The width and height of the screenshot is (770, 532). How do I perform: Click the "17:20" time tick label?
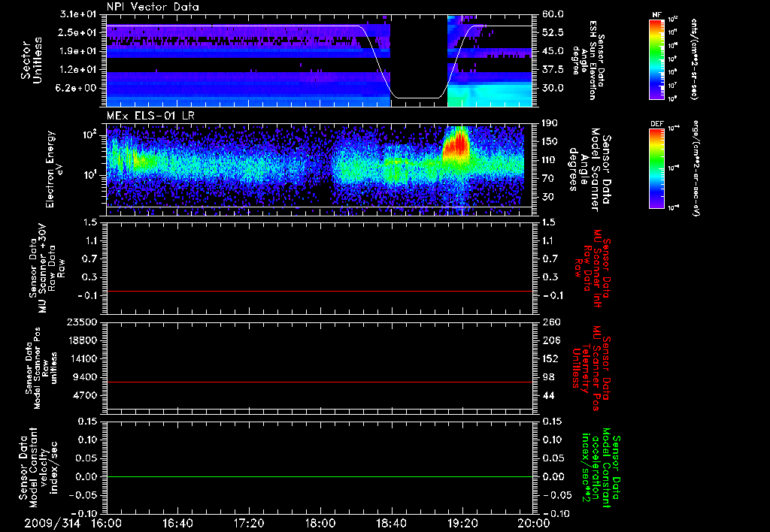(x=249, y=523)
